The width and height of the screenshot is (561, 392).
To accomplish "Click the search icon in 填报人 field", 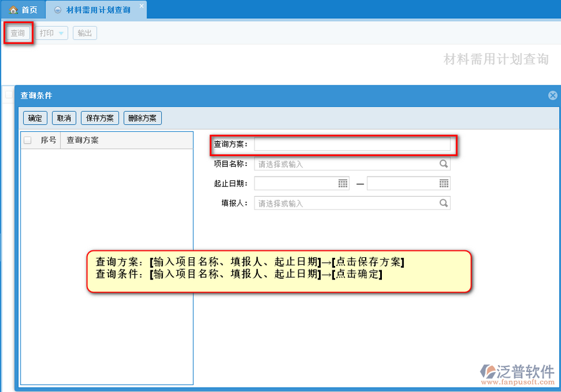I will pyautogui.click(x=444, y=203).
